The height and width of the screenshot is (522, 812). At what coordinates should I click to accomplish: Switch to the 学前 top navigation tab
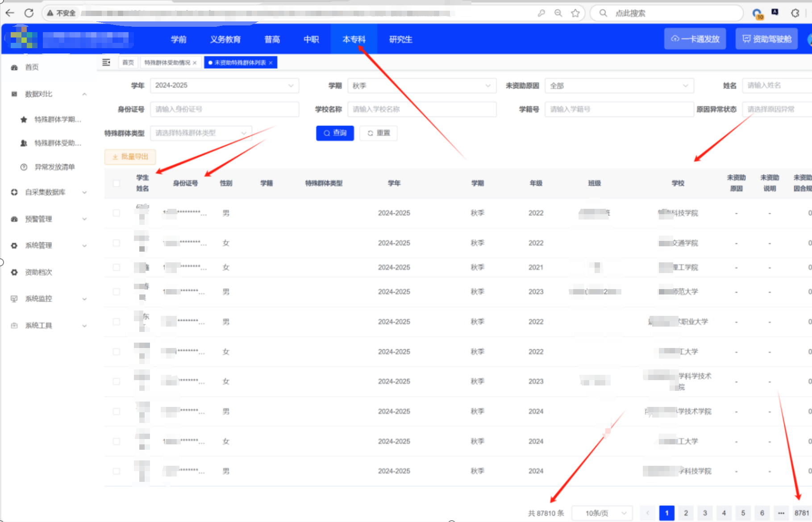click(179, 39)
